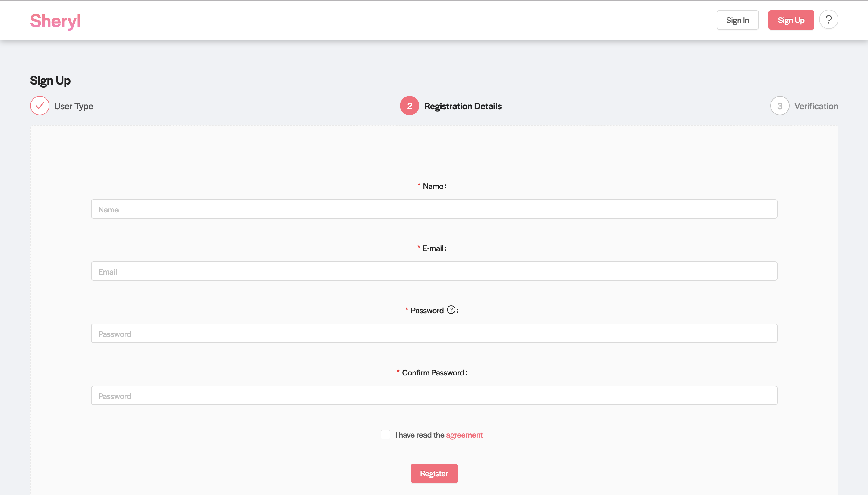Select the Verification step label
This screenshot has width=868, height=495.
pos(816,106)
